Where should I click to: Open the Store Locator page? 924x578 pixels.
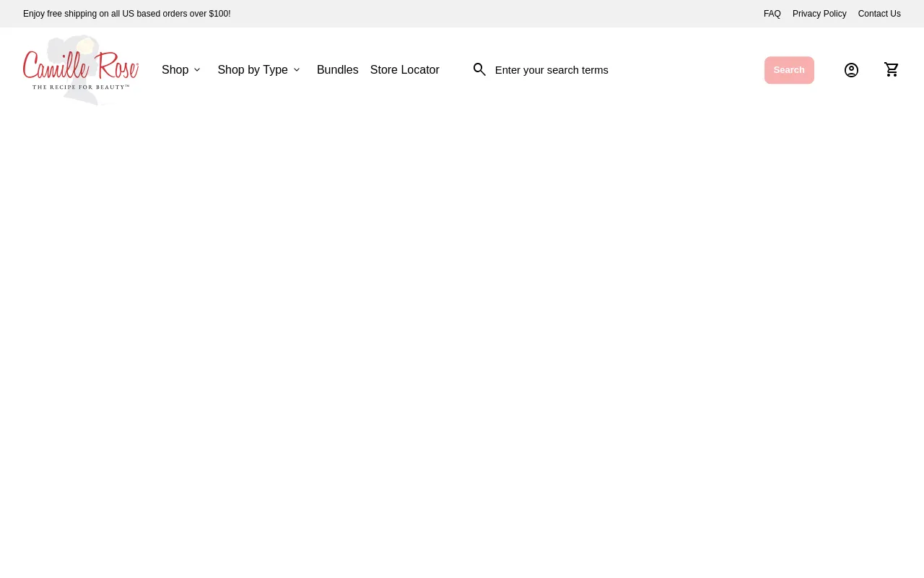404,70
